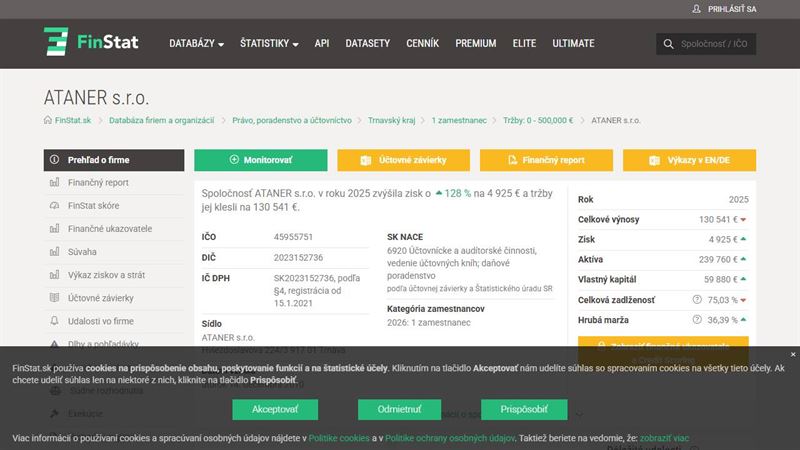
Task: Click the Výkazy v EN/DE button
Action: coord(689,160)
